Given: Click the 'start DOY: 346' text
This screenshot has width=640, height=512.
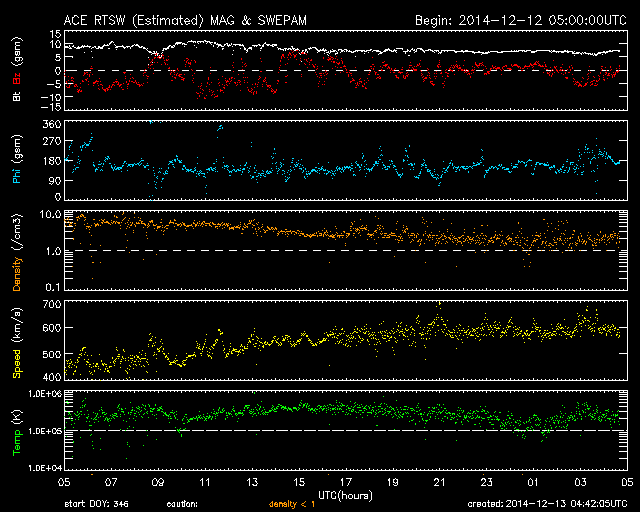Looking at the screenshot, I should [96, 504].
